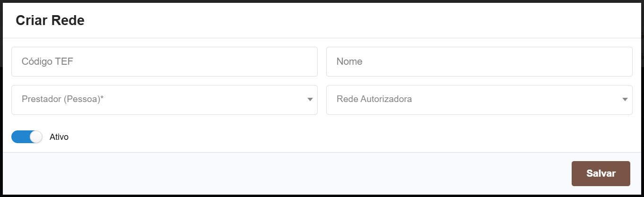644x197 pixels.
Task: Click the "Código TEF" placeholder text
Action: [x=47, y=61]
